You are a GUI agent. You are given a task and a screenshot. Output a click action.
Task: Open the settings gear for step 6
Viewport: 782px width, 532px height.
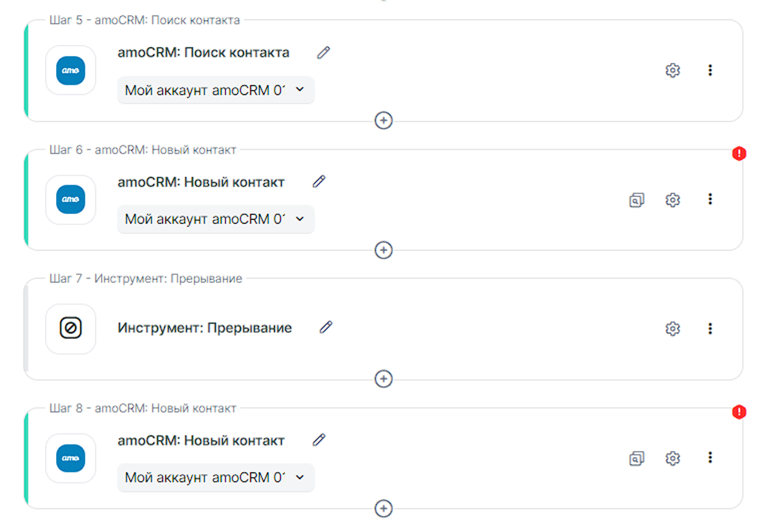tap(673, 200)
